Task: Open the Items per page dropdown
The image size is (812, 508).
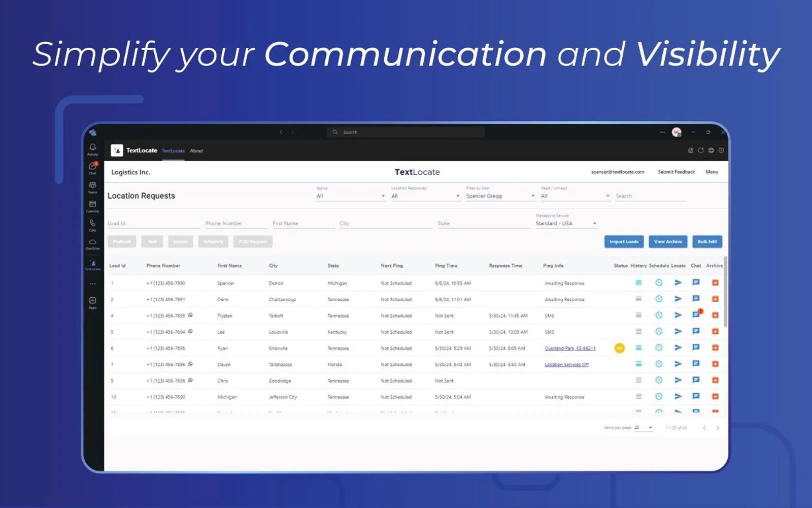Action: click(x=644, y=428)
